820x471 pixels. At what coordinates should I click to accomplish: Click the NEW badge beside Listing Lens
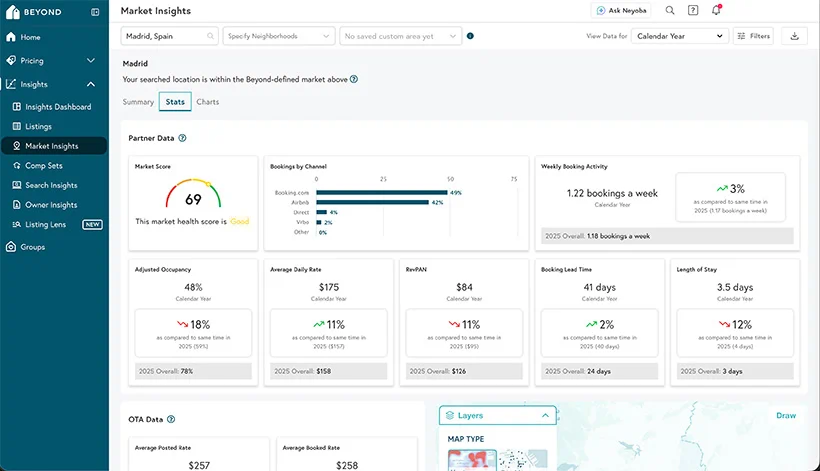93,225
